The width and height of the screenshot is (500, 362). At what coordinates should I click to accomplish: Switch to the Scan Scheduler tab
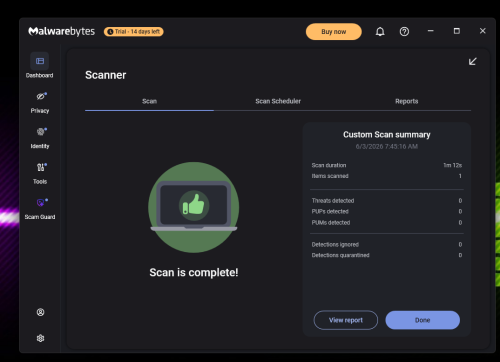[278, 101]
